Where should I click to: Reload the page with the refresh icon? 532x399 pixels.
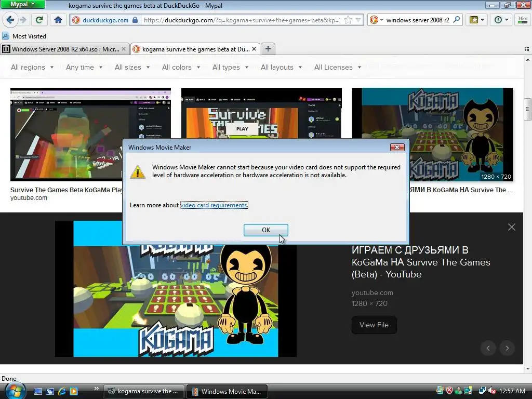pos(39,20)
